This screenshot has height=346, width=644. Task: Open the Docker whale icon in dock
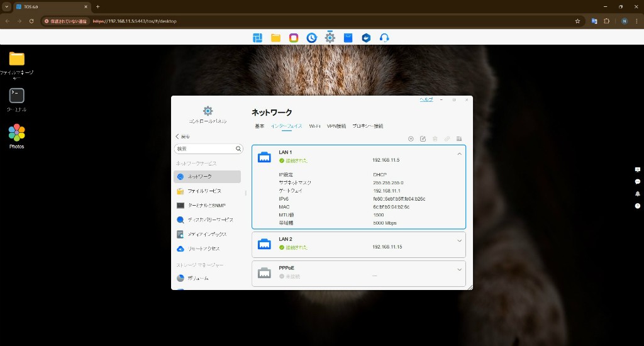(x=366, y=38)
